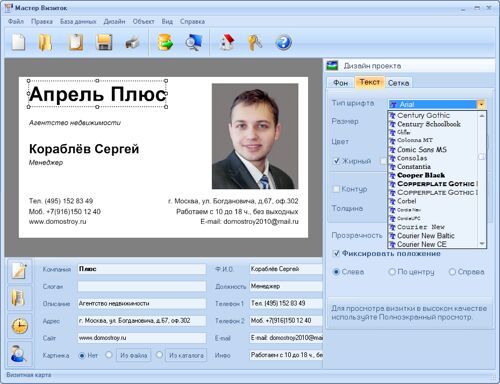Screen dimensions: 500x384
Task: Switch to the Фон tab
Action: click(340, 83)
